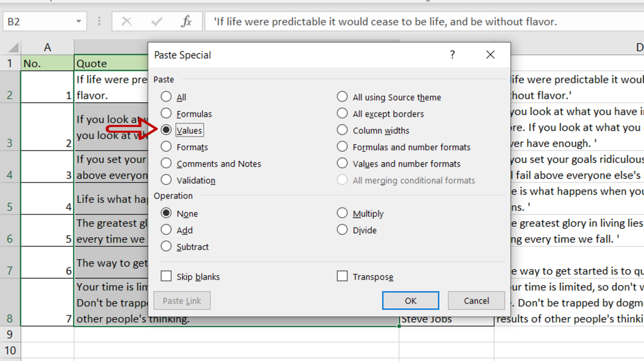Choose the Multiply operation
Screen dimensions: 644x361
click(342, 213)
